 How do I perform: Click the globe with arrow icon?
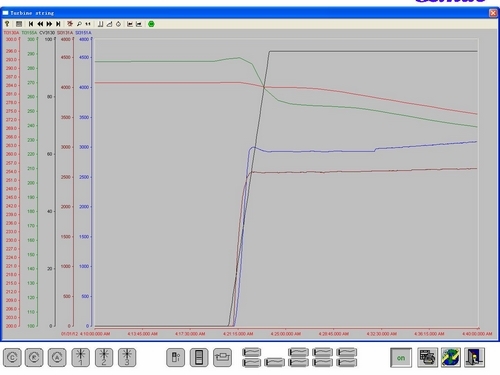pyautogui.click(x=451, y=357)
